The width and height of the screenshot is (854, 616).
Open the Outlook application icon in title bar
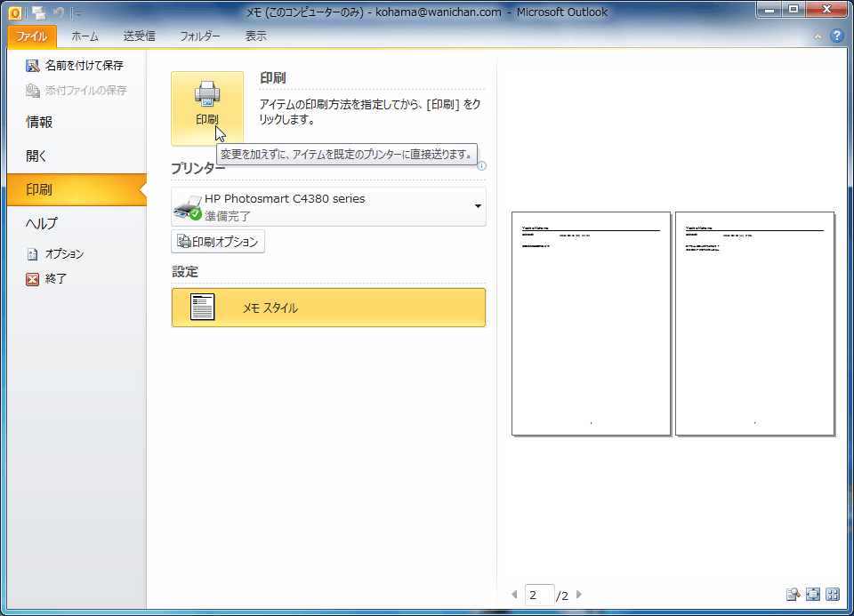15,12
